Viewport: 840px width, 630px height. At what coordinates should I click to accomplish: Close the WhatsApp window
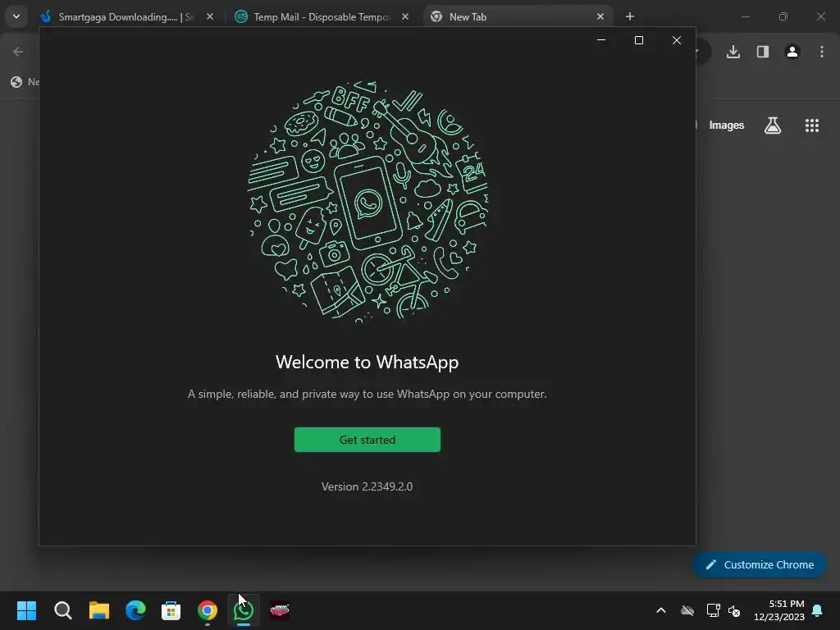[x=677, y=40]
